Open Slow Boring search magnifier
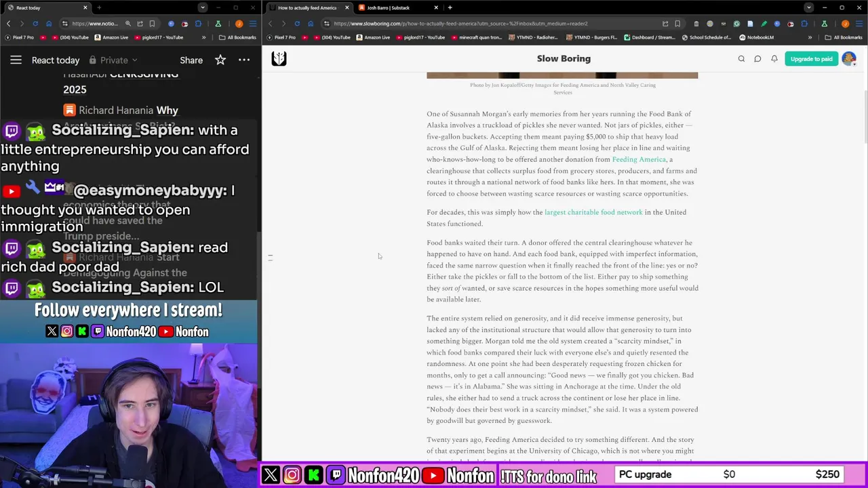The image size is (868, 488). pyautogui.click(x=741, y=59)
